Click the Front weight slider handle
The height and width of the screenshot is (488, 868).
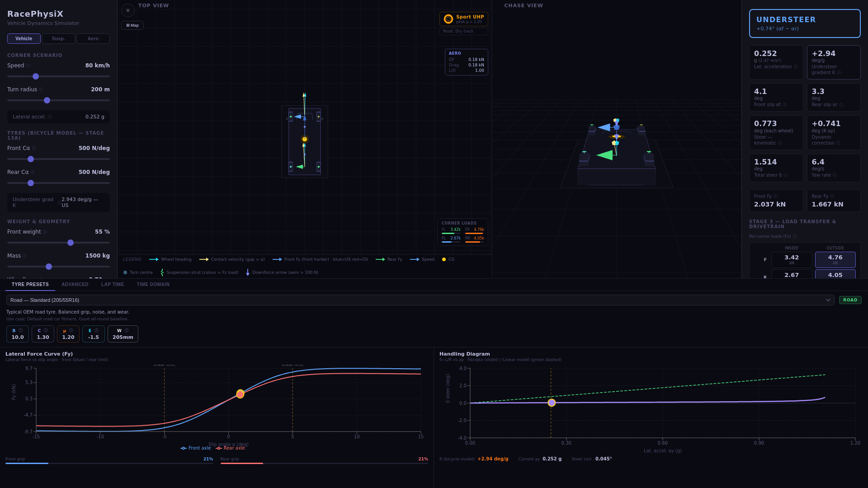pyautogui.click(x=71, y=243)
